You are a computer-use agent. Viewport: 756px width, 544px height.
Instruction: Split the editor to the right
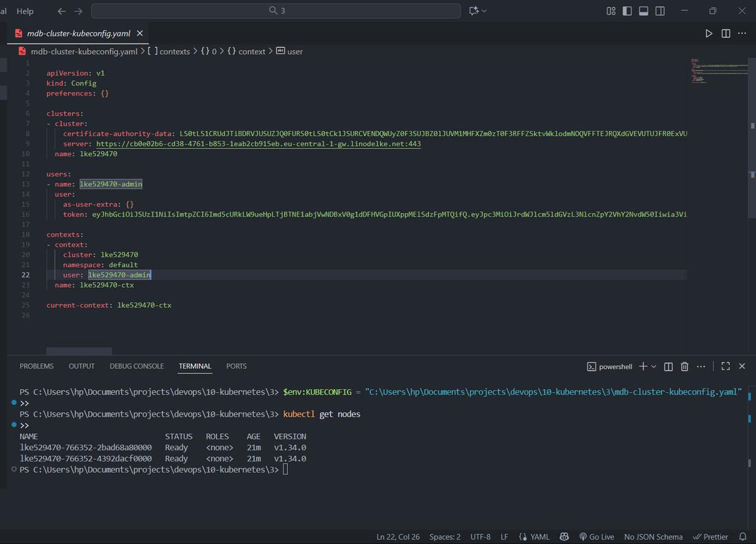[726, 33]
